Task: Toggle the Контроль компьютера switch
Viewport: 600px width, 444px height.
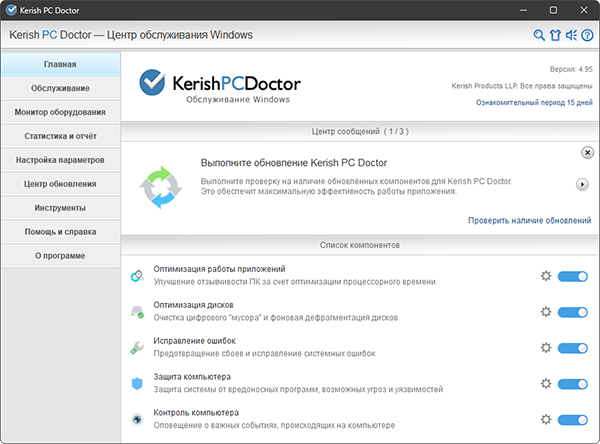Action: 573,420
